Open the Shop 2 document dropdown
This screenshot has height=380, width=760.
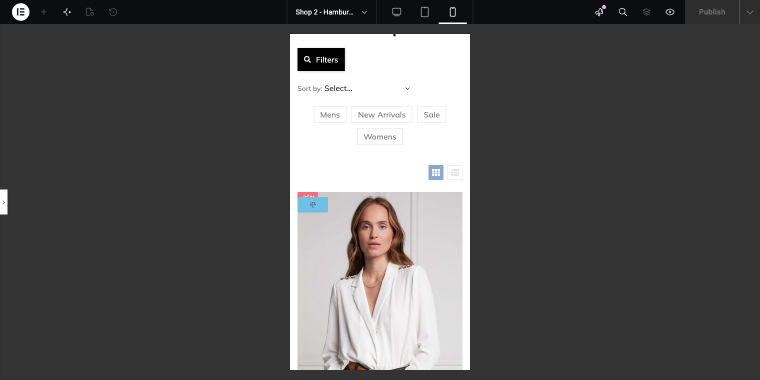pyautogui.click(x=332, y=12)
